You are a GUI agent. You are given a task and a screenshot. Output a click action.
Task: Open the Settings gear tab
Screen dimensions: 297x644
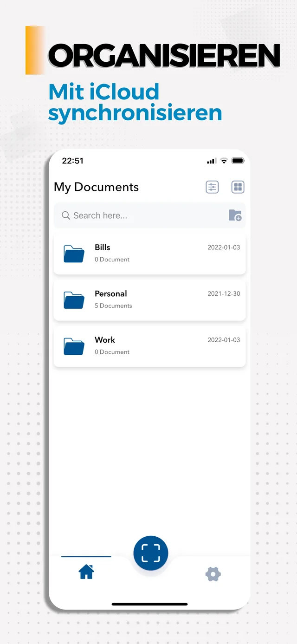pos(213,574)
